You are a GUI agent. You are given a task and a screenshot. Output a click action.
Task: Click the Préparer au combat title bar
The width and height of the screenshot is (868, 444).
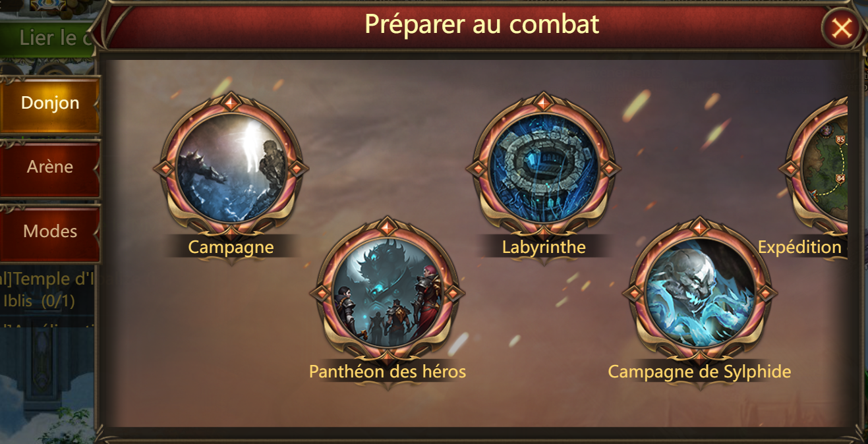pos(482,24)
